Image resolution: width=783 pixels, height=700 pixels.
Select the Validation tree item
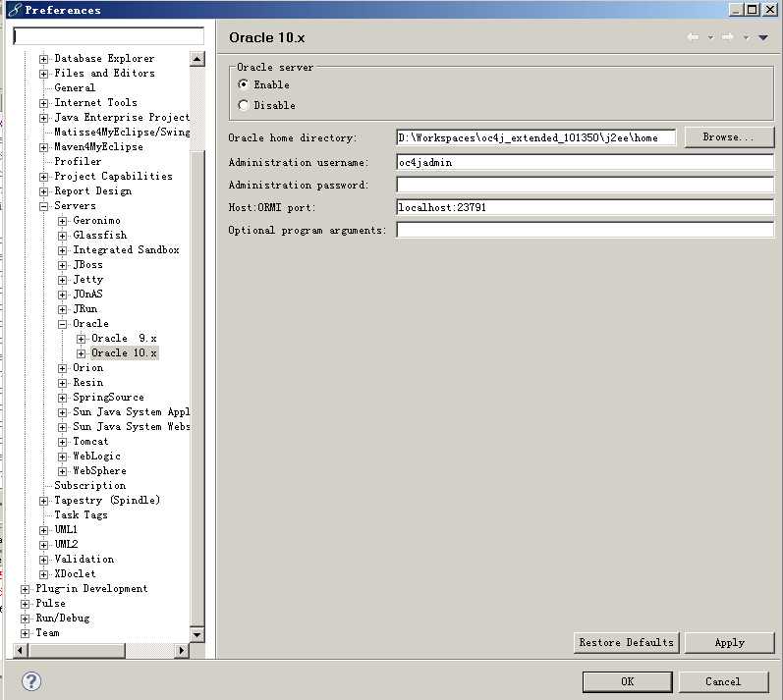point(84,559)
